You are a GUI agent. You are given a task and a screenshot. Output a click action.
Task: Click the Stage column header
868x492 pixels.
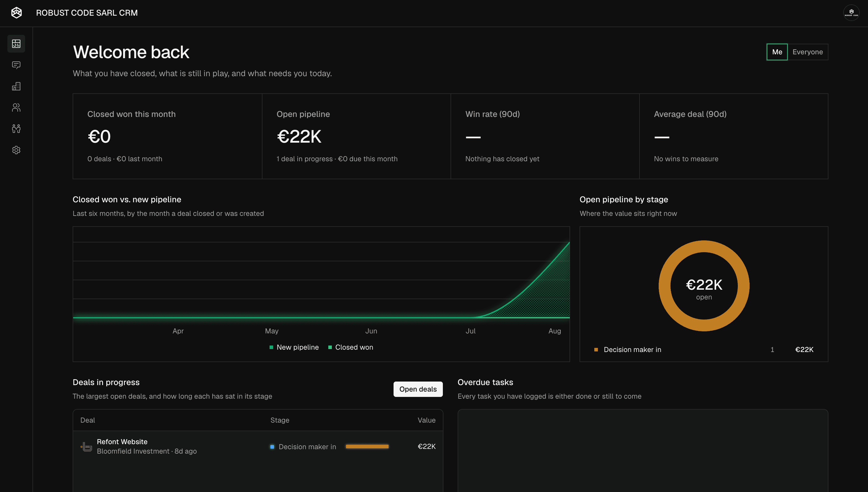(x=280, y=420)
